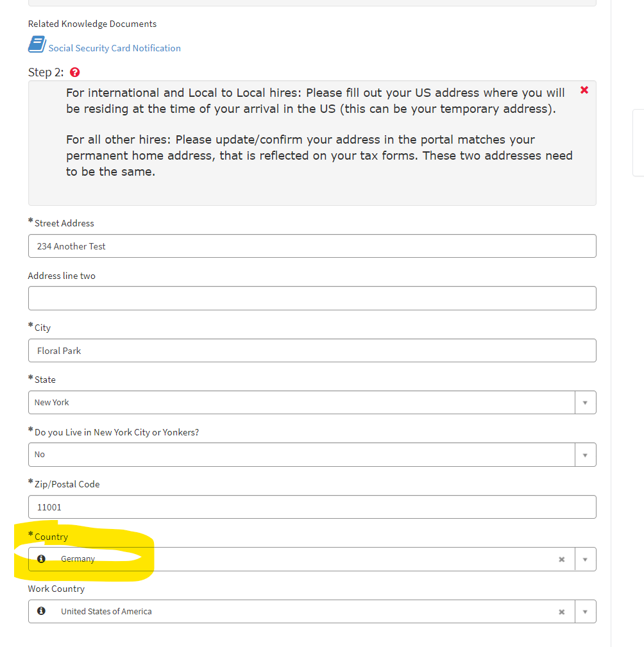This screenshot has height=647, width=644.
Task: Click the info icon beside Germany
Action: point(42,559)
